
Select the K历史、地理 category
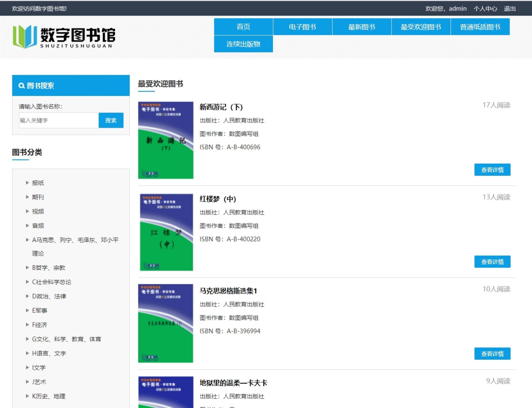(x=49, y=396)
